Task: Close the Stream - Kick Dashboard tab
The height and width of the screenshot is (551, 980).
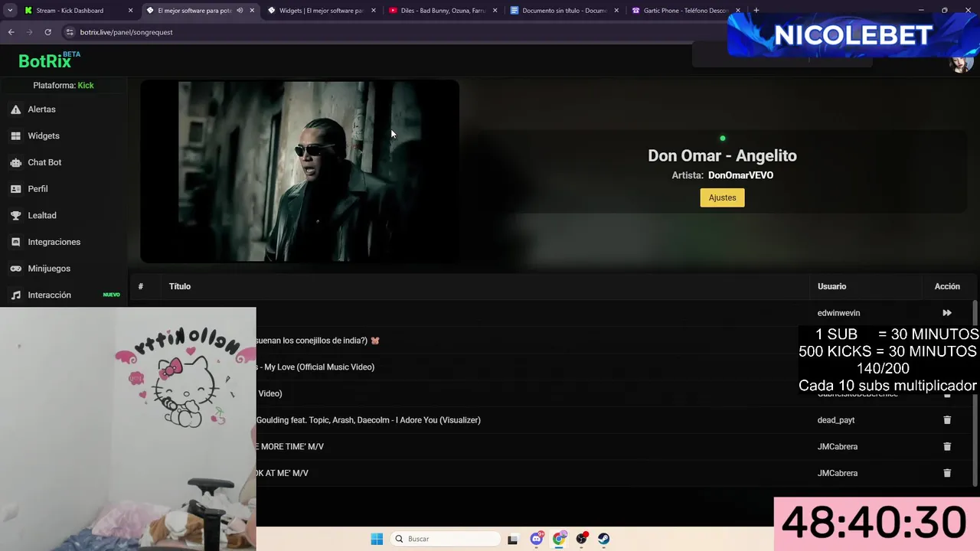Action: click(x=130, y=11)
